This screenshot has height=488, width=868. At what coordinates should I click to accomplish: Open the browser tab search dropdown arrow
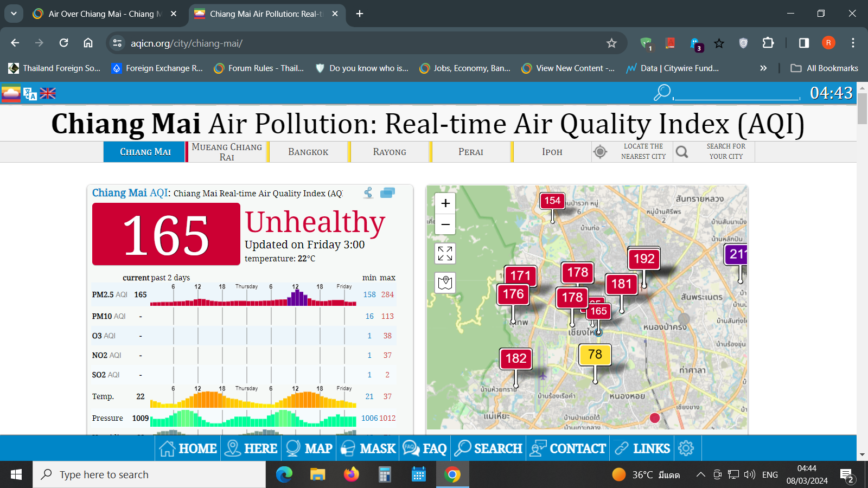click(x=14, y=14)
